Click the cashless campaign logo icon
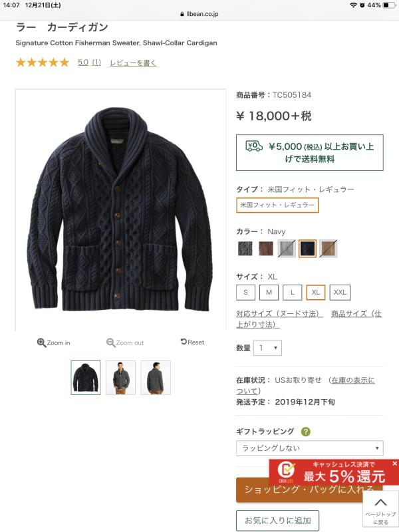Screen dimensions: 399x532 tap(286, 470)
